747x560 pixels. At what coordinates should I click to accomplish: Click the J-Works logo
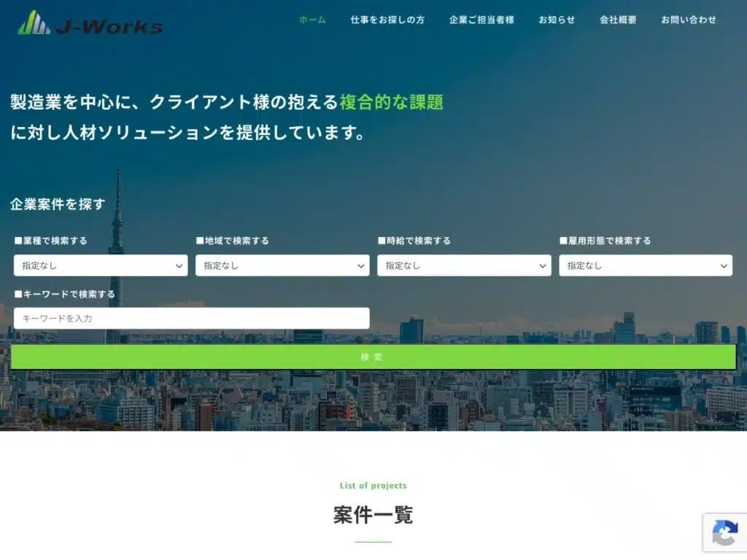point(90,23)
